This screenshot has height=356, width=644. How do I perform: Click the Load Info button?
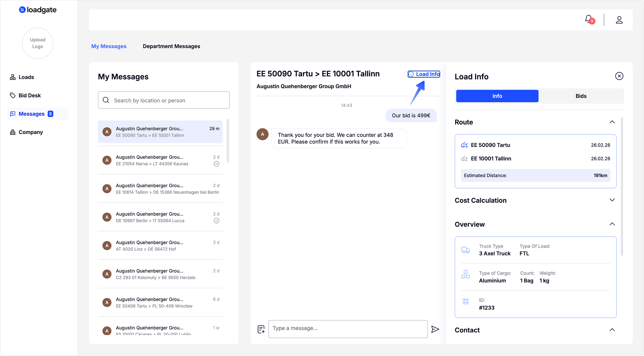click(x=424, y=74)
